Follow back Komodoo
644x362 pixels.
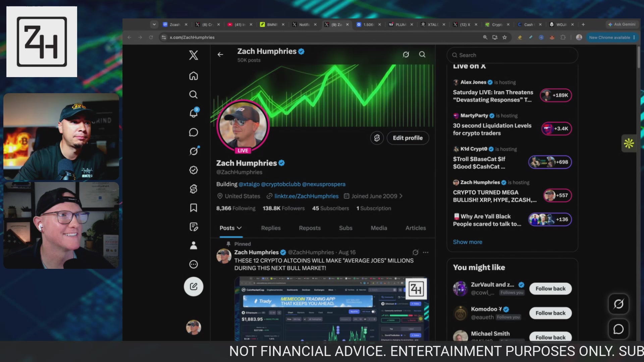550,313
